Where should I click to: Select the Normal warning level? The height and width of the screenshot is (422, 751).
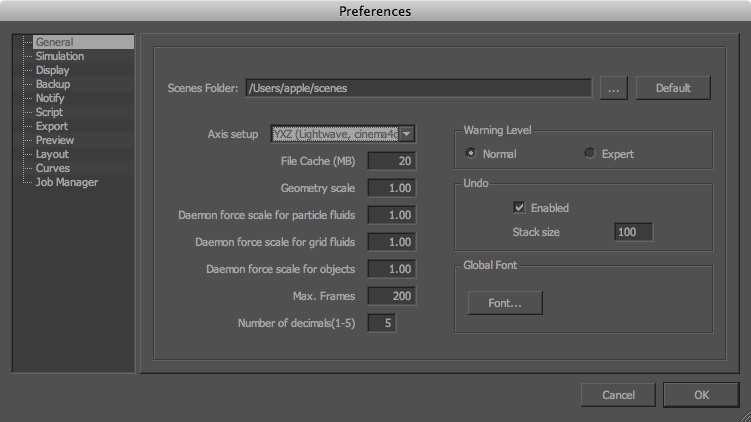tap(472, 154)
